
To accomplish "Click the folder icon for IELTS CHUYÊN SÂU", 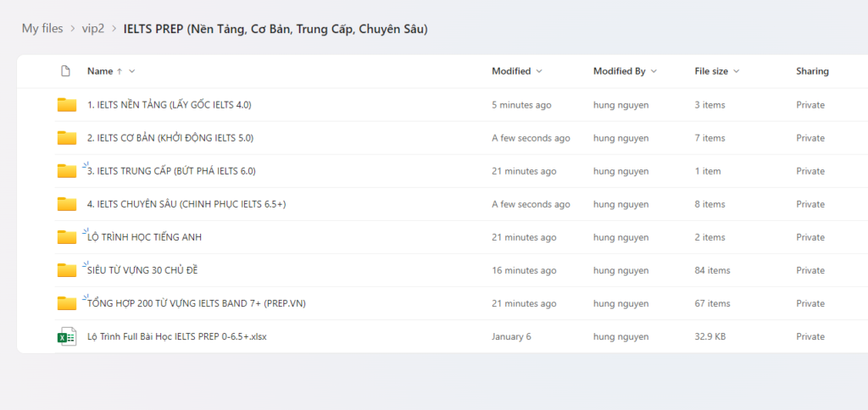I will tap(67, 204).
